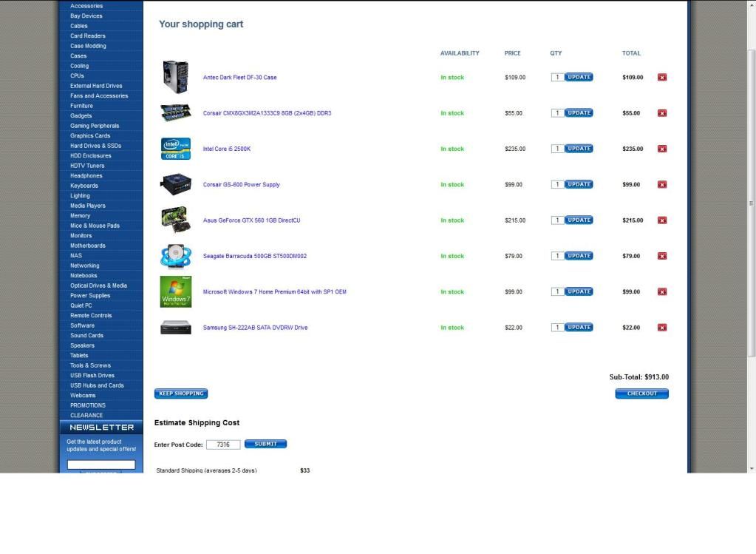Viewport: 756px width, 554px height.
Task: Open Antec Dark Fleet case product image
Action: [x=175, y=77]
